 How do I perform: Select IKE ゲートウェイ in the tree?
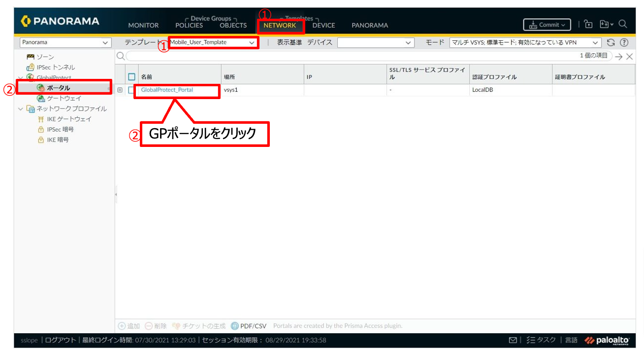[69, 119]
